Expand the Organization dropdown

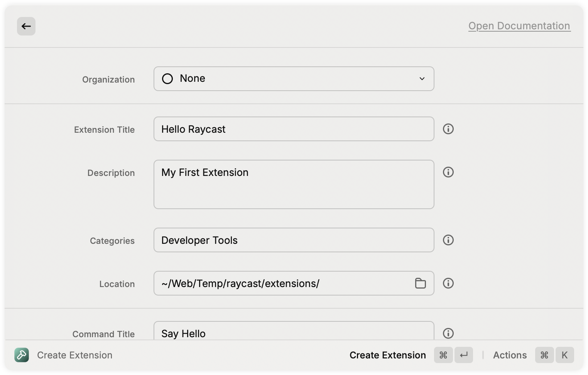293,79
